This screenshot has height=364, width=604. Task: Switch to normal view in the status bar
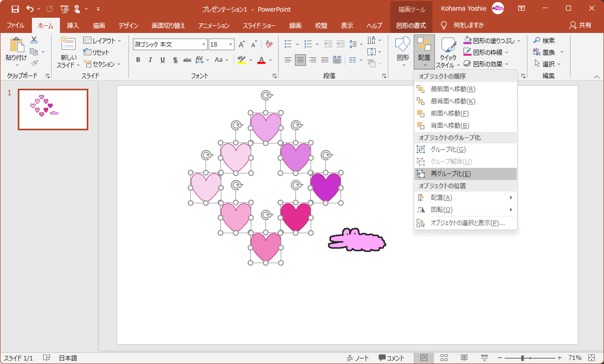point(424,358)
